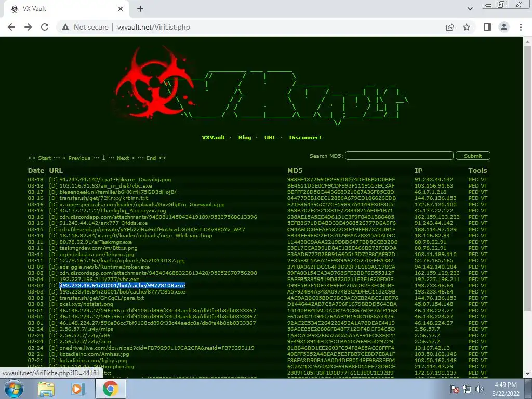Click the Submit button
This screenshot has height=399, width=532.
point(473,156)
